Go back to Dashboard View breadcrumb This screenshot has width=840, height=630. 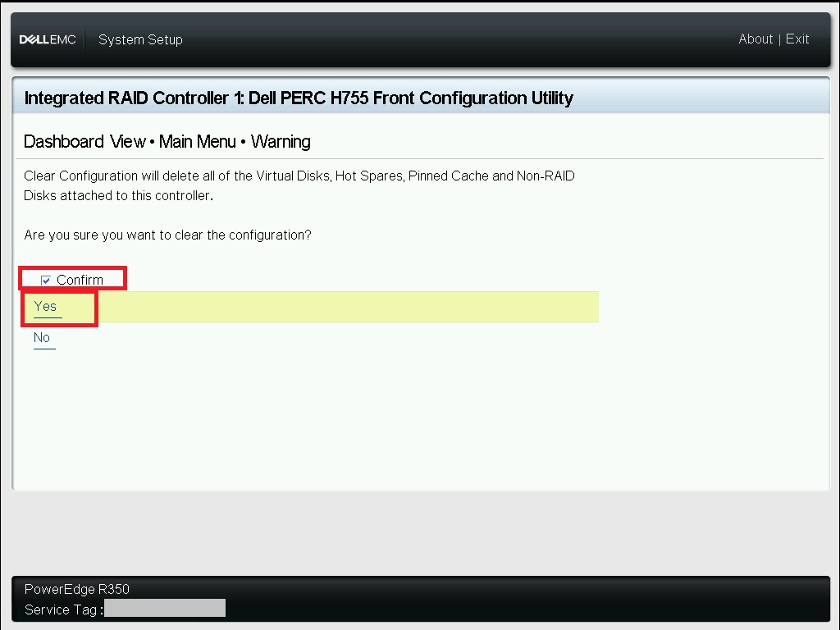[x=84, y=141]
